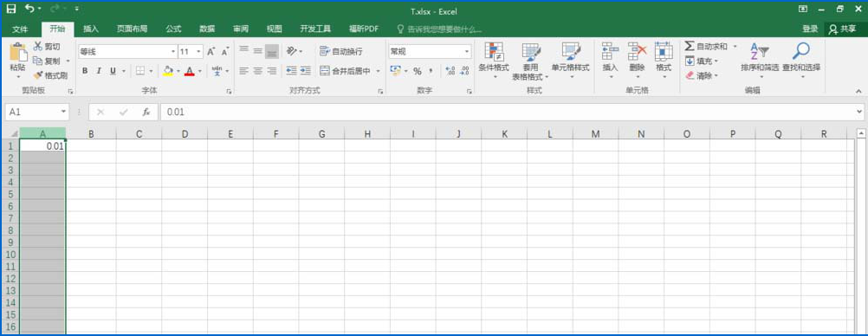Click the cell borders icon
Image resolution: width=868 pixels, height=336 pixels.
pyautogui.click(x=140, y=71)
